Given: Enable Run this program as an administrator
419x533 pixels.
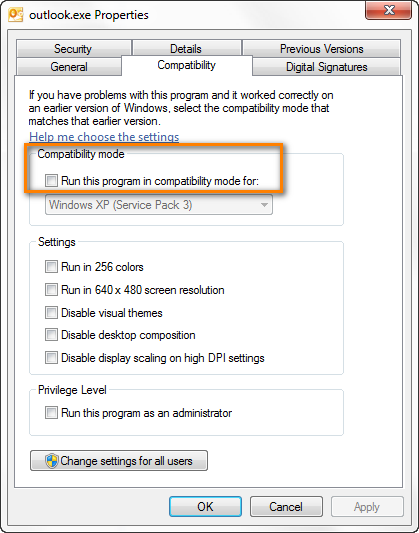Looking at the screenshot, I should click(x=51, y=413).
